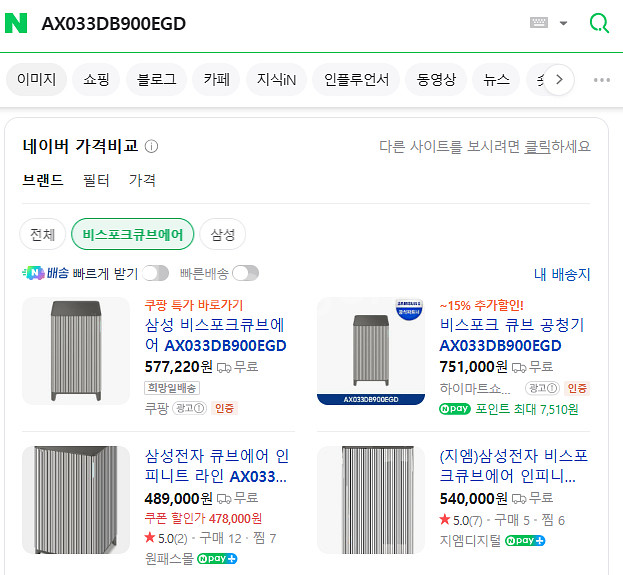Select the 삼성 brand chip

tap(222, 234)
